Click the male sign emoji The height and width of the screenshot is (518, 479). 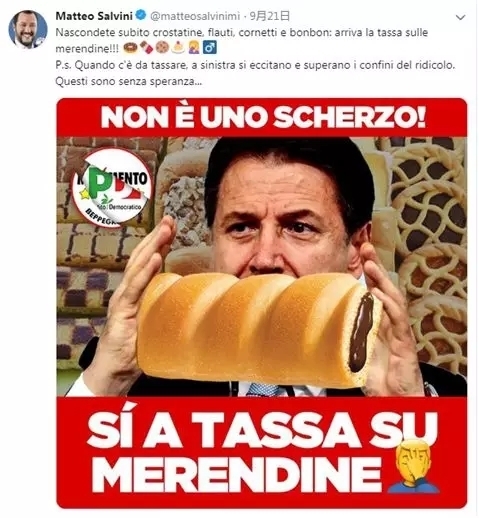[210, 47]
